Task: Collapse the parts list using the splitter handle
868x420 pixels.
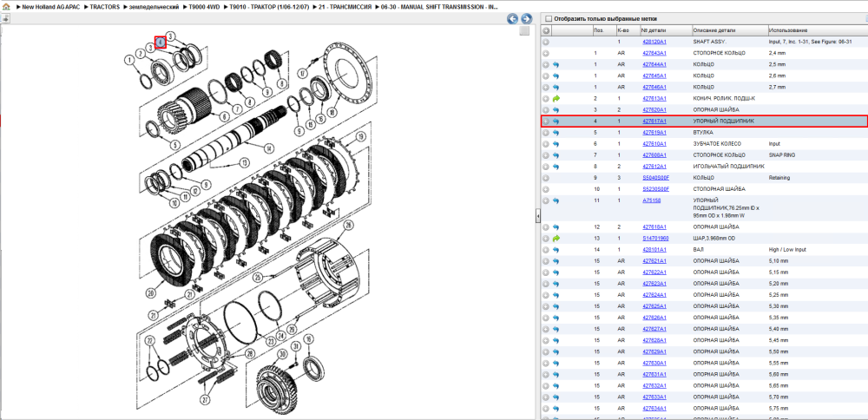Action: pyautogui.click(x=537, y=218)
